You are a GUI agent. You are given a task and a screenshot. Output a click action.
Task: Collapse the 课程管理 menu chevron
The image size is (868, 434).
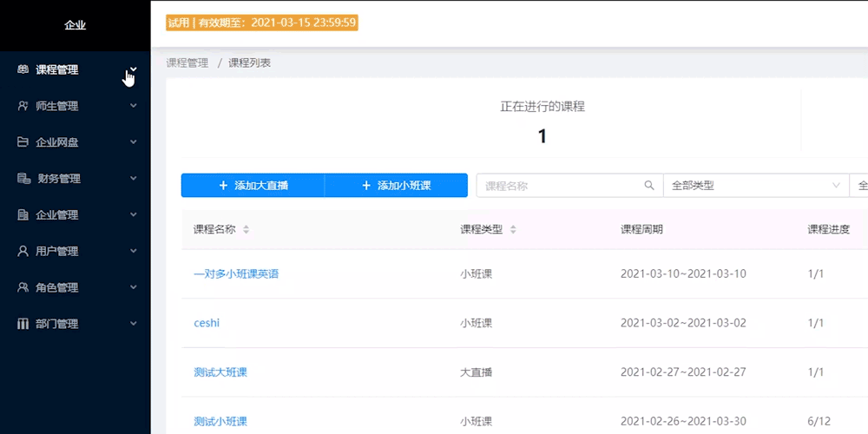(x=134, y=69)
